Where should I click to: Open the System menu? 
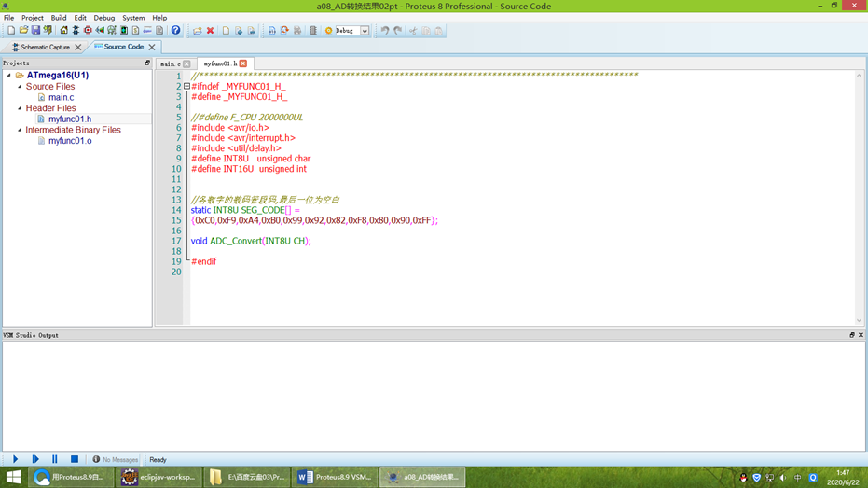(x=133, y=18)
